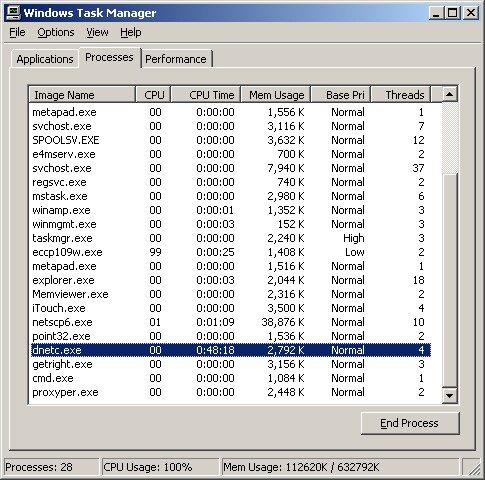Select the netscp6.exe process row
Viewport: 485px width, 480px height.
pos(231,322)
